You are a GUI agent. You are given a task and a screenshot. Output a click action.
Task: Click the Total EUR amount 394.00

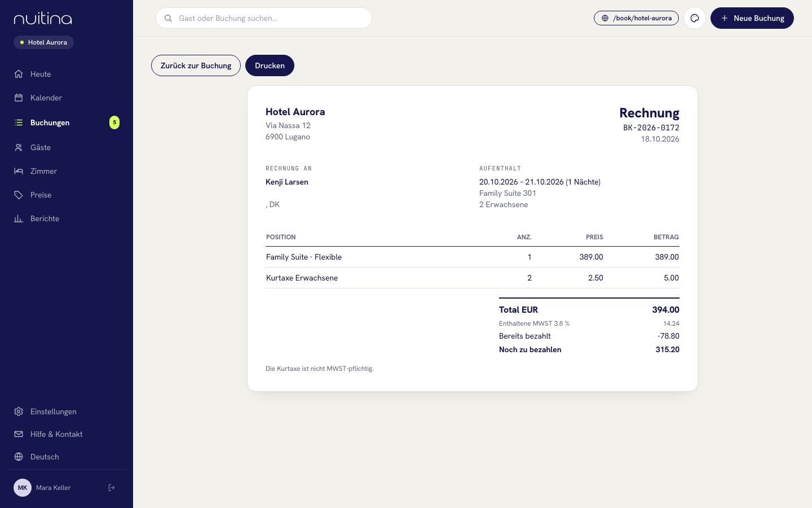(x=665, y=309)
